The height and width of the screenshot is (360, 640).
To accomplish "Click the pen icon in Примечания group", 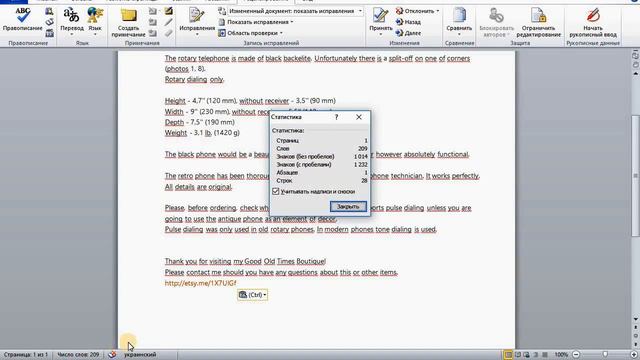I will point(169,22).
